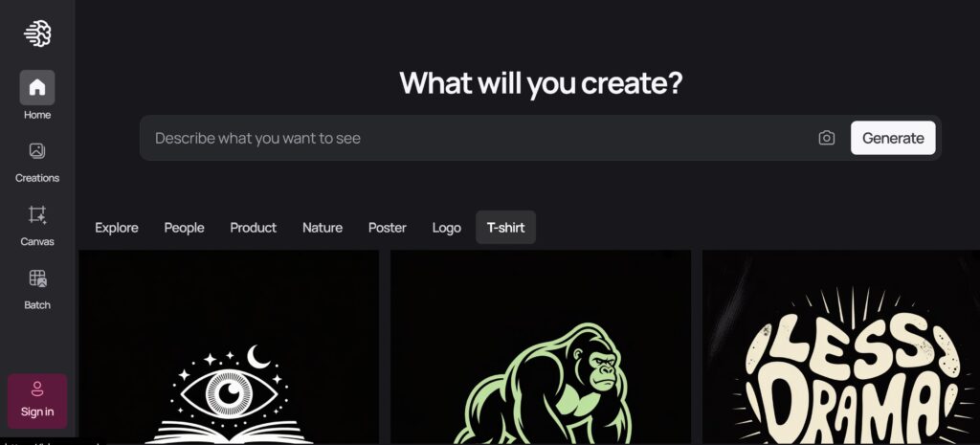Select the Nature category tab

click(323, 228)
